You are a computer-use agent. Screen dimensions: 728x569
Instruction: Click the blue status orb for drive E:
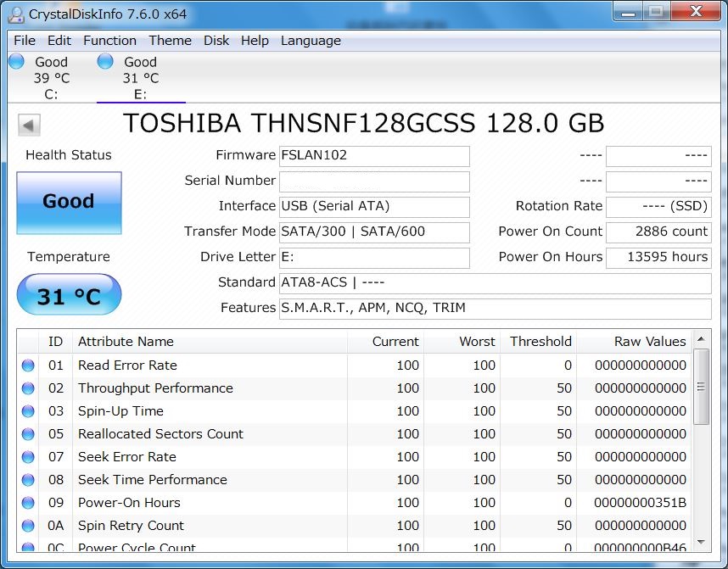[105, 61]
